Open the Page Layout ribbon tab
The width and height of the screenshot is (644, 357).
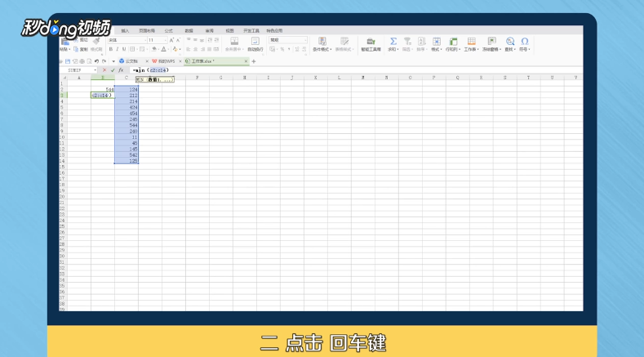(147, 30)
